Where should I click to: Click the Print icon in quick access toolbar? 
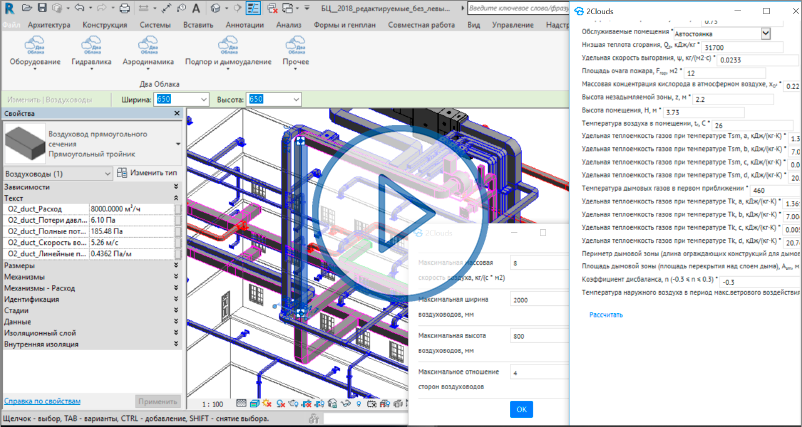click(124, 8)
